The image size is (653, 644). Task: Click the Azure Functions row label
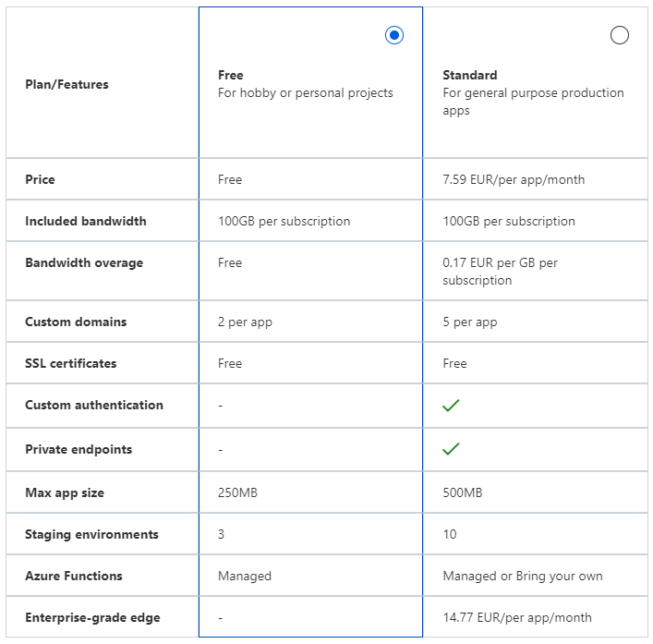tap(74, 576)
